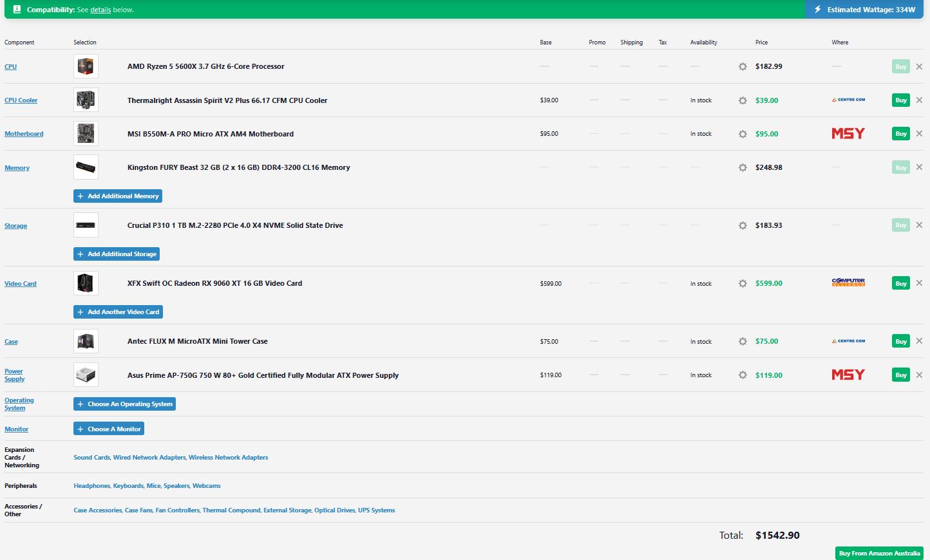Screen dimensions: 930x560
Task: Open the Motherboard component link
Action: [x=24, y=133]
